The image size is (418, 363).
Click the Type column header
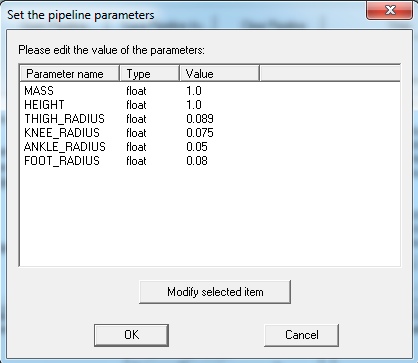[x=149, y=74]
